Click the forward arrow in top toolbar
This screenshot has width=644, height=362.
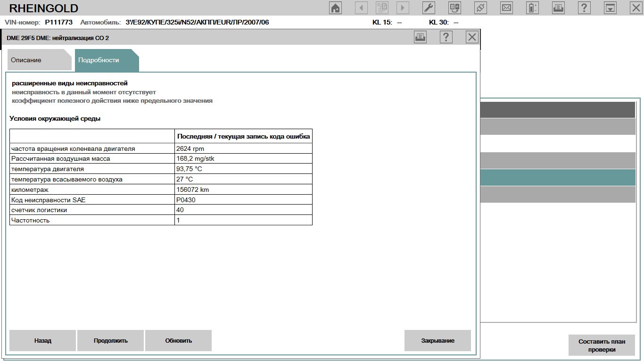403,8
